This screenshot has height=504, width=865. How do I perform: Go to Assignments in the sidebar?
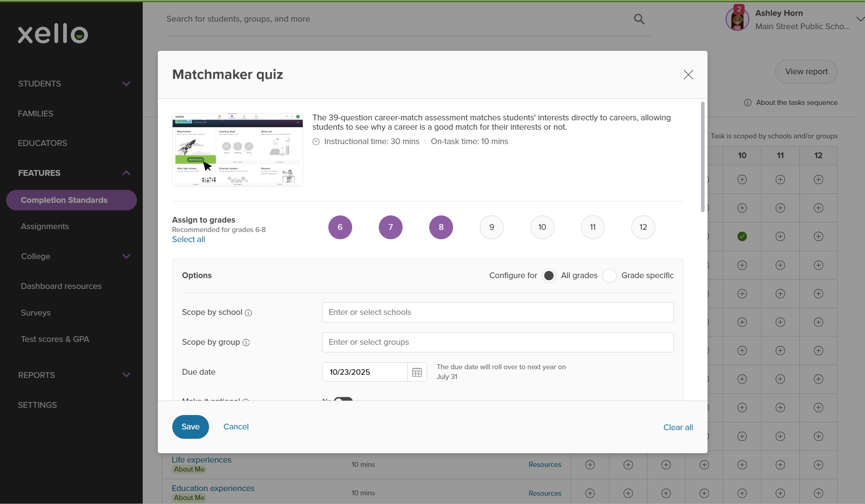click(45, 226)
